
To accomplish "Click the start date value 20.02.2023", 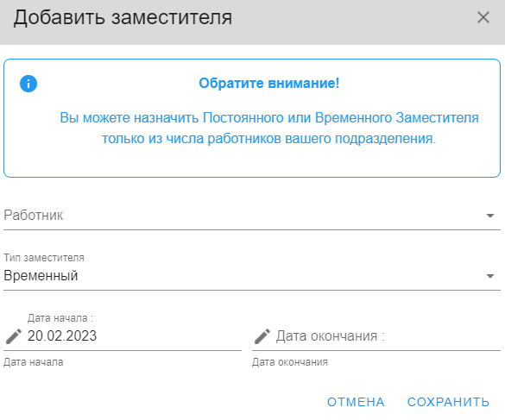I will tap(62, 336).
